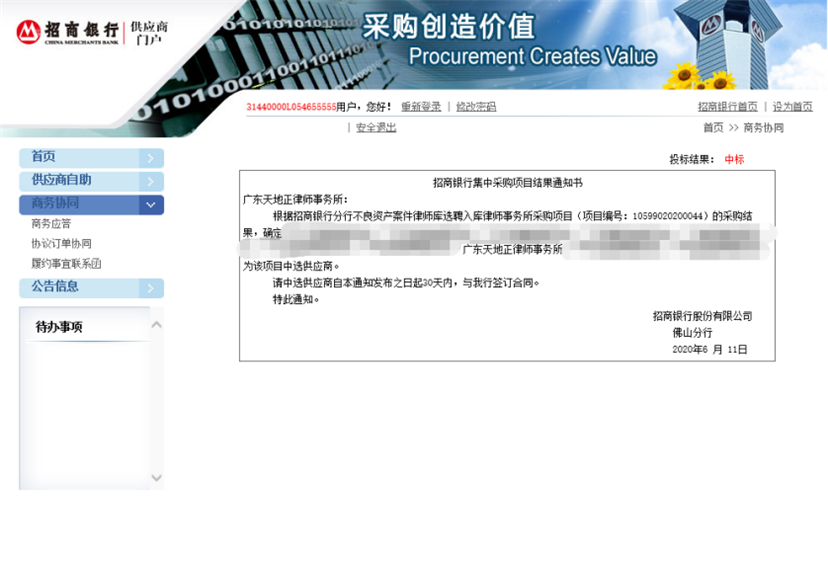
Task: Open the 首页 sidebar menu
Action: coord(91,158)
